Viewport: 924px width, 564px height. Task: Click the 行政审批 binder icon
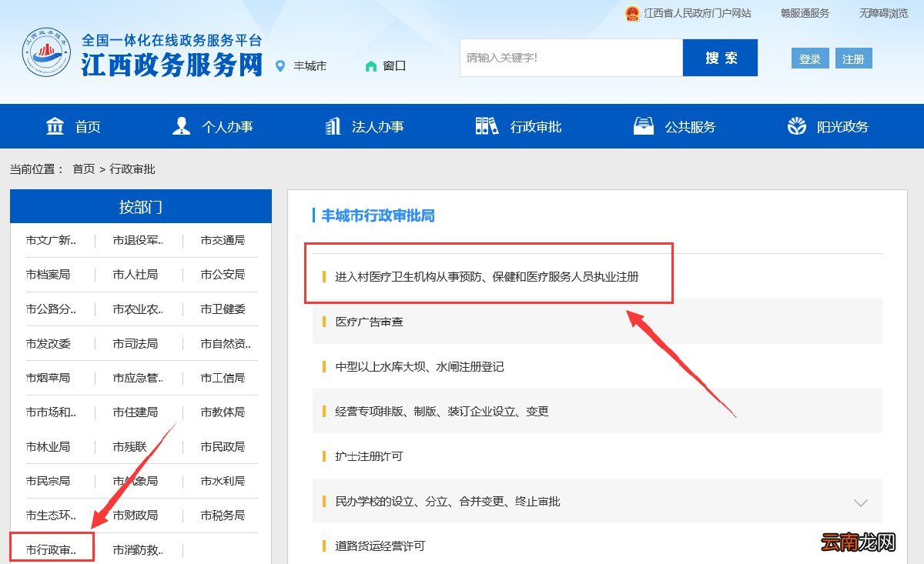click(x=487, y=126)
